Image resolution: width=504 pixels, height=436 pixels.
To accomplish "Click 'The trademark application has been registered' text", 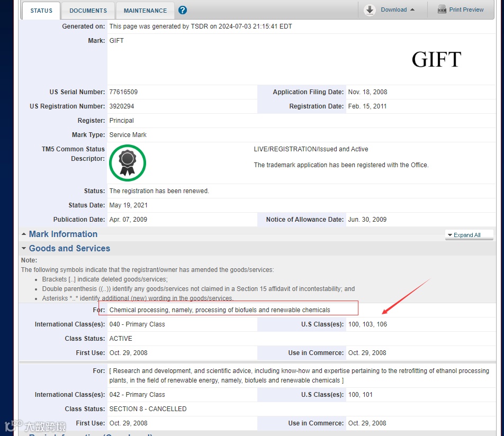I will pos(341,165).
